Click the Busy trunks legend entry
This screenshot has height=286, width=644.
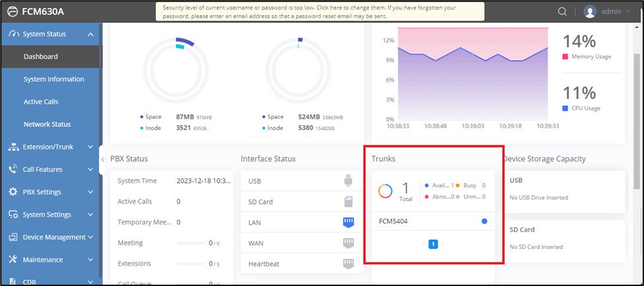pos(470,186)
